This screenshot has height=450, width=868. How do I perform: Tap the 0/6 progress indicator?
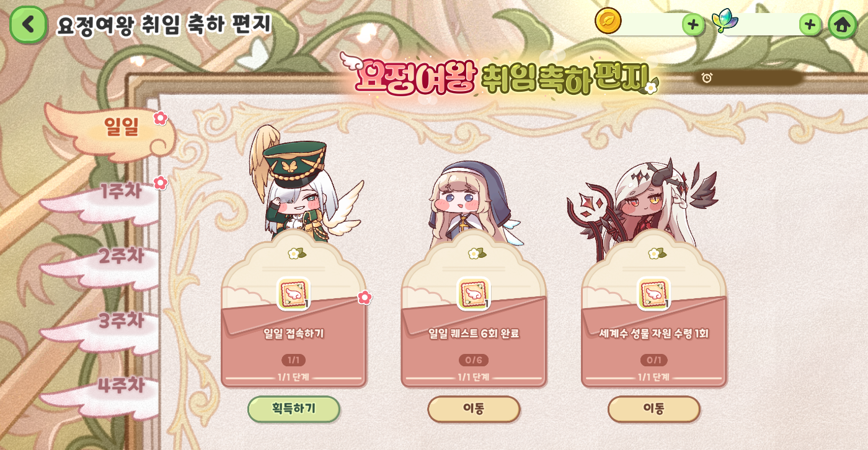click(x=474, y=360)
